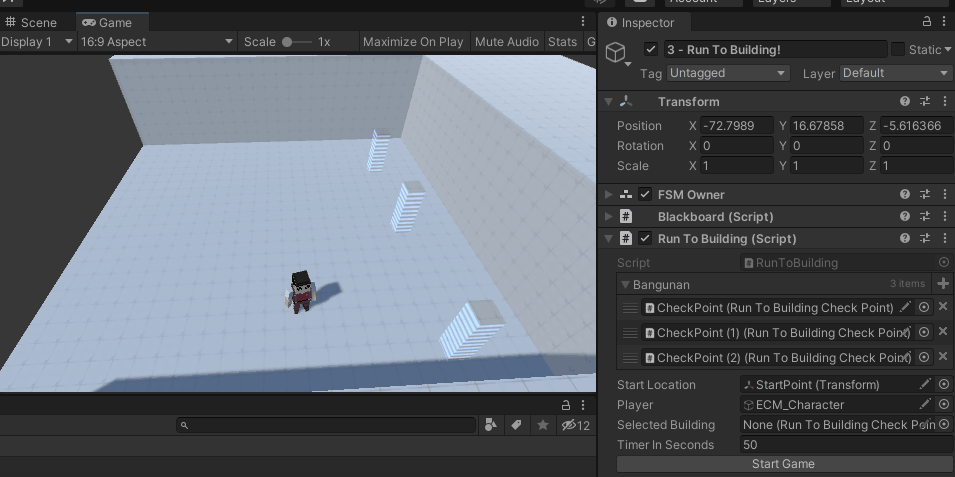The image size is (955, 477).
Task: Remove CheckPoint (1) from Bangunan list
Action: click(x=943, y=332)
